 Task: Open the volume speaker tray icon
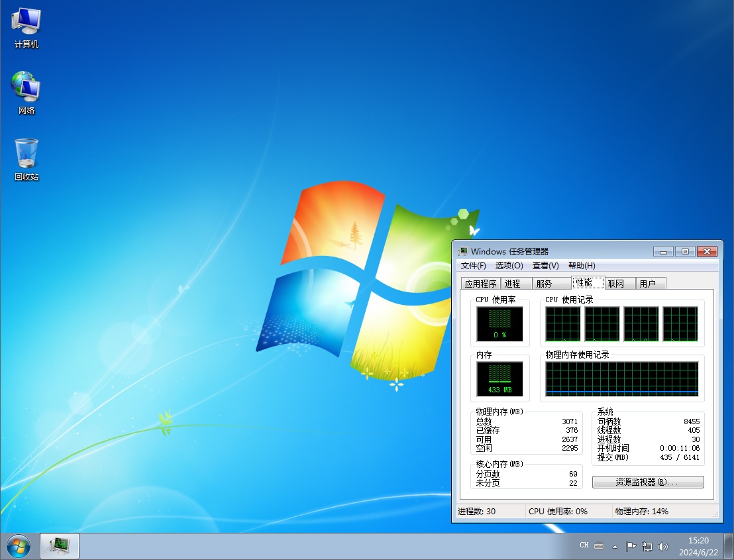click(x=663, y=546)
